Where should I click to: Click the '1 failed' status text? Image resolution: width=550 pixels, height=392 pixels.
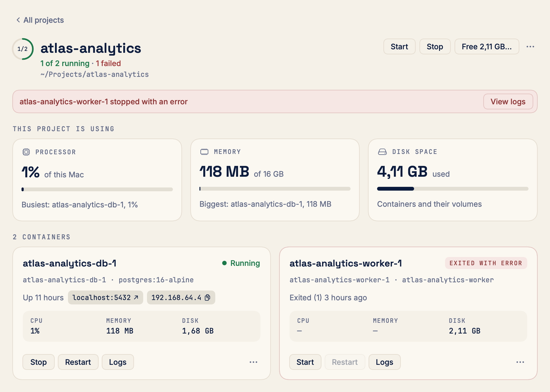[x=108, y=64]
